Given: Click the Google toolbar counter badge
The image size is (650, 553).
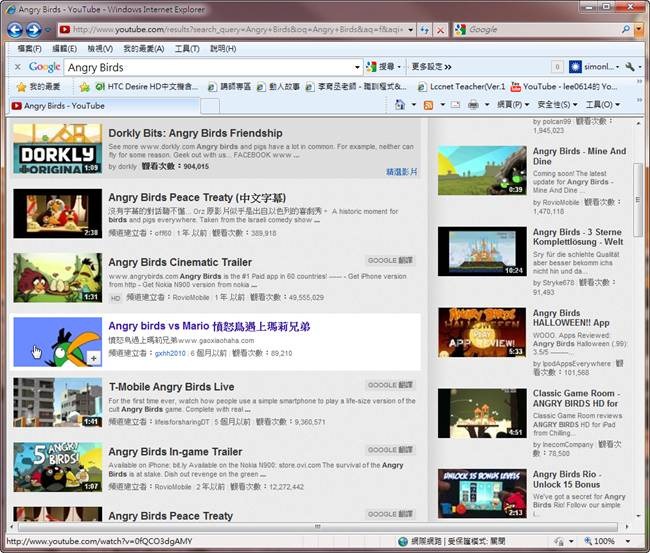Looking at the screenshot, I should click(557, 67).
